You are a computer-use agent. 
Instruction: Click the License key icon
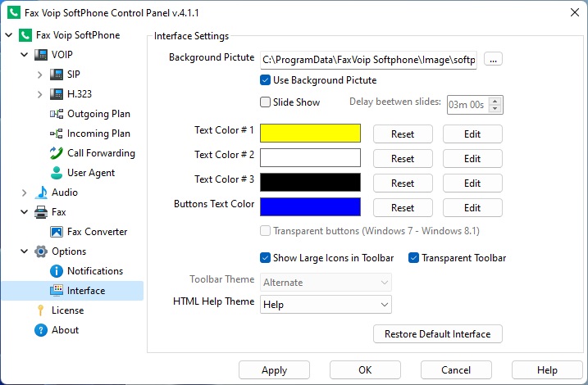click(x=40, y=310)
